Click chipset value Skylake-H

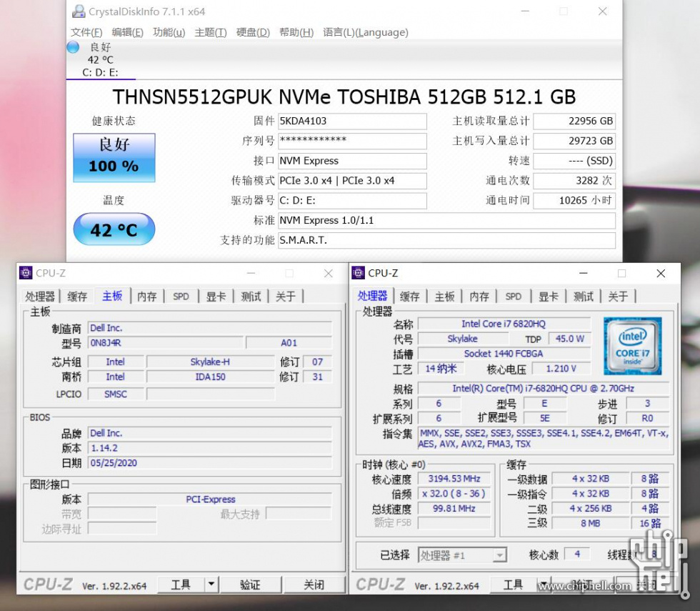point(210,362)
